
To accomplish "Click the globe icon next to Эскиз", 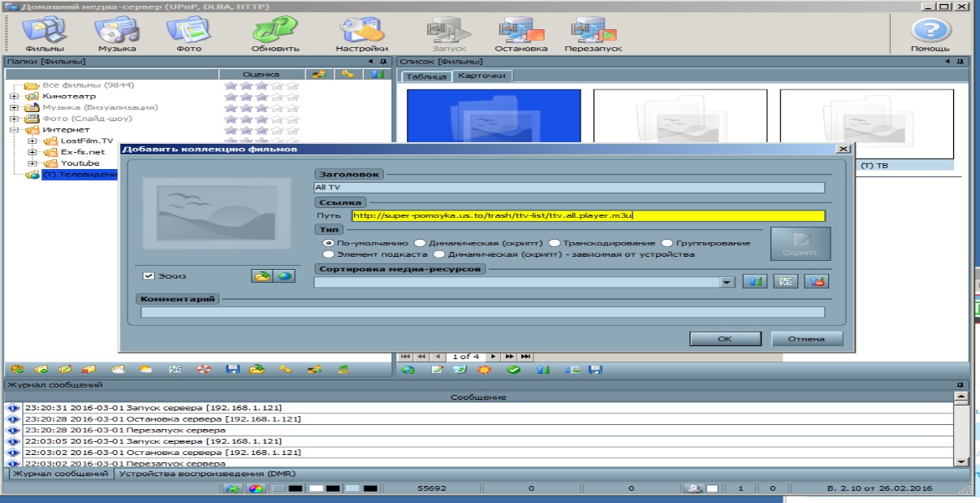I will [283, 276].
